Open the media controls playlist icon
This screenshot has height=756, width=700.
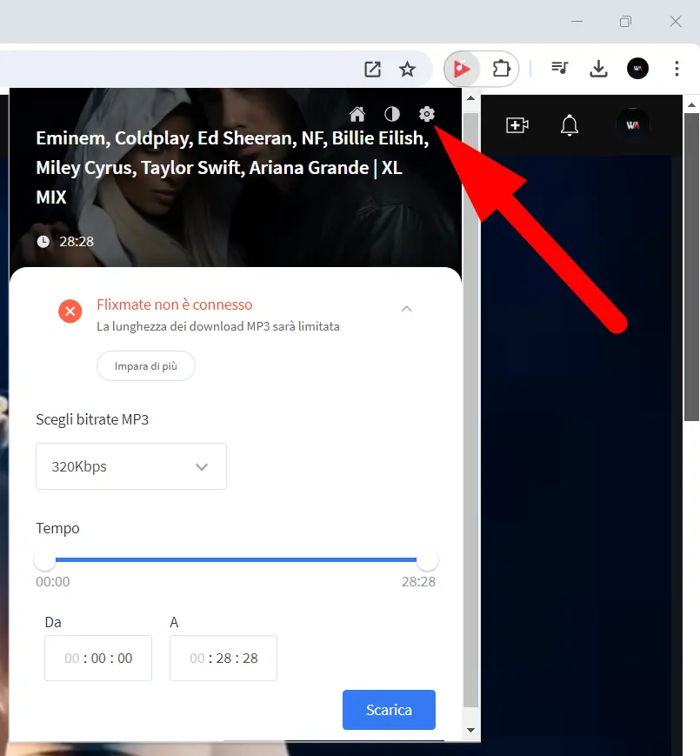[560, 68]
